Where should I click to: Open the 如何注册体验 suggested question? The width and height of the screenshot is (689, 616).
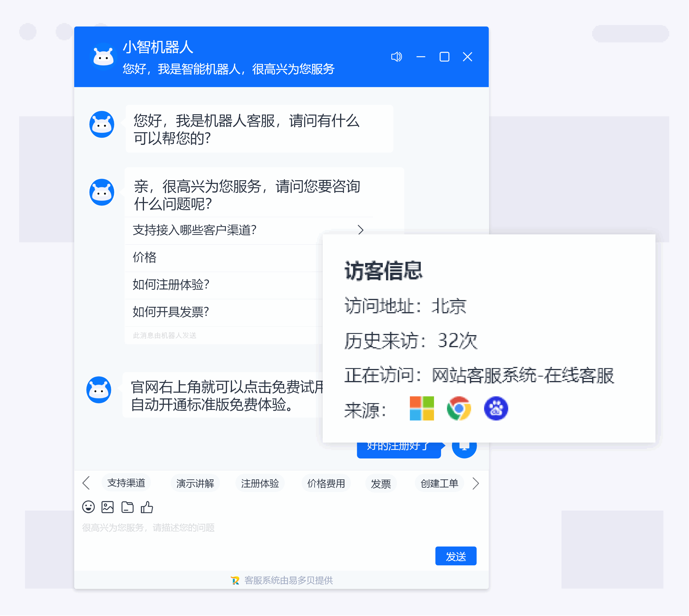(x=171, y=285)
